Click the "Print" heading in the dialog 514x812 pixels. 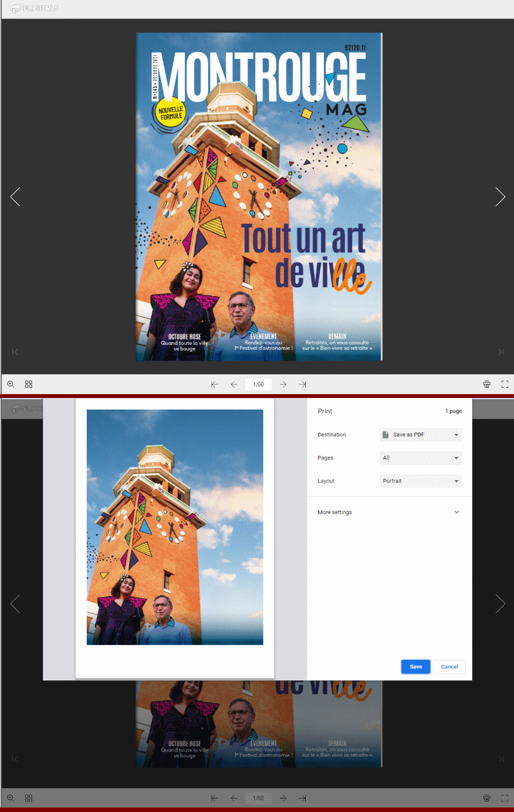(x=324, y=411)
